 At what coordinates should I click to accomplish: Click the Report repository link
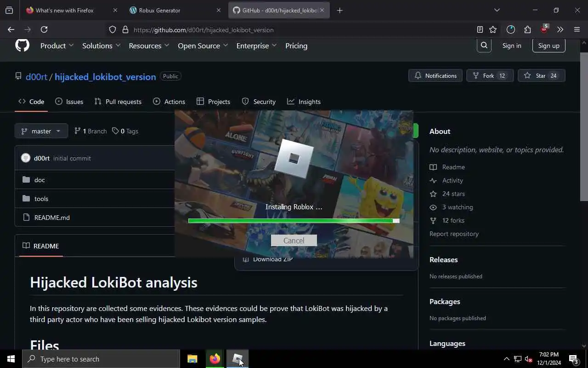[x=454, y=234]
